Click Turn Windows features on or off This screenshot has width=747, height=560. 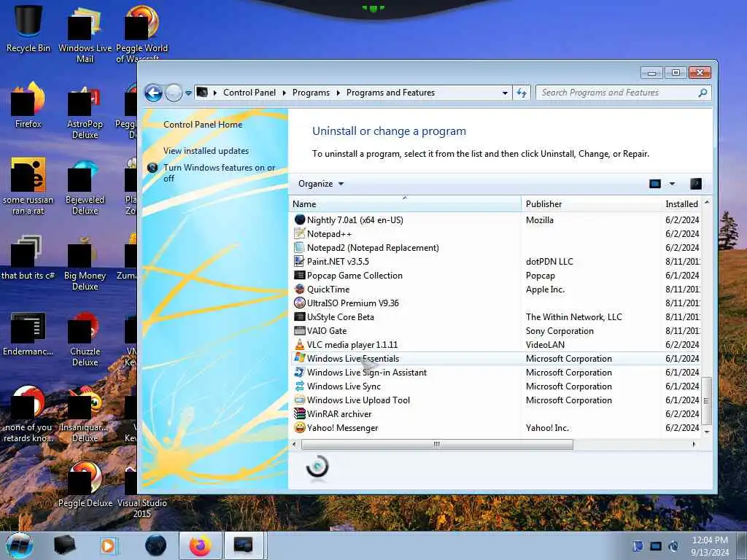click(219, 173)
